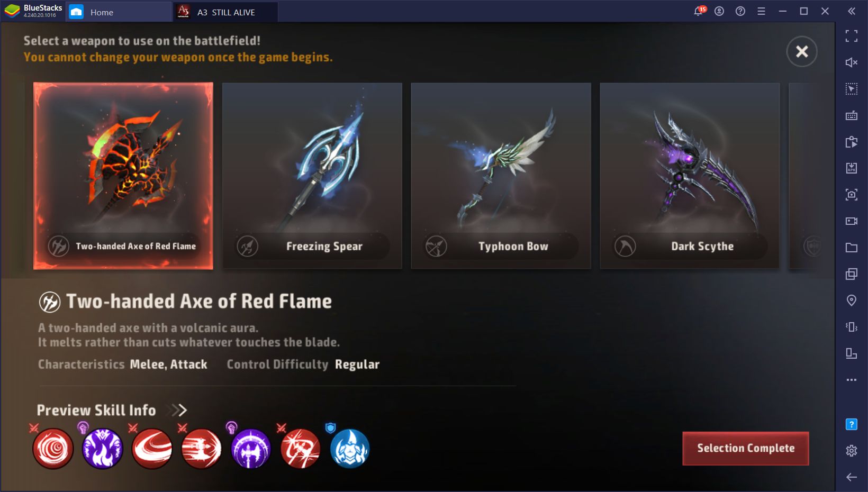Image resolution: width=868 pixels, height=492 pixels.
Task: Click the Selection Complete button
Action: [746, 449]
